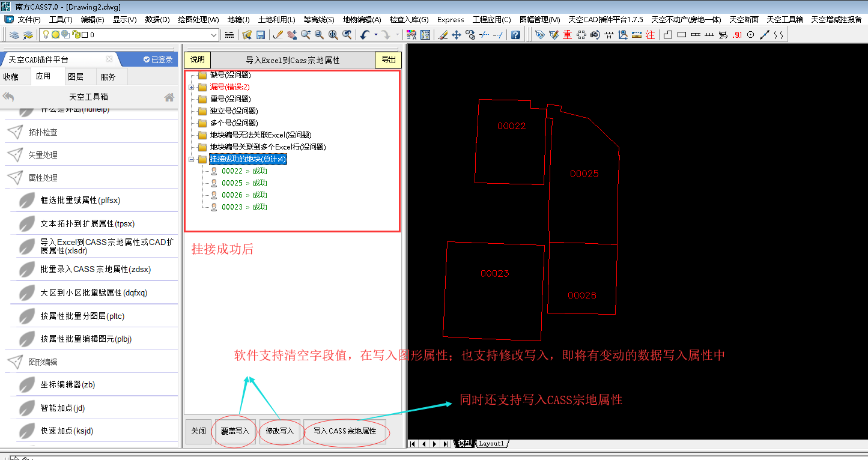
Task: Open the 天空工具箱 menu
Action: point(785,19)
